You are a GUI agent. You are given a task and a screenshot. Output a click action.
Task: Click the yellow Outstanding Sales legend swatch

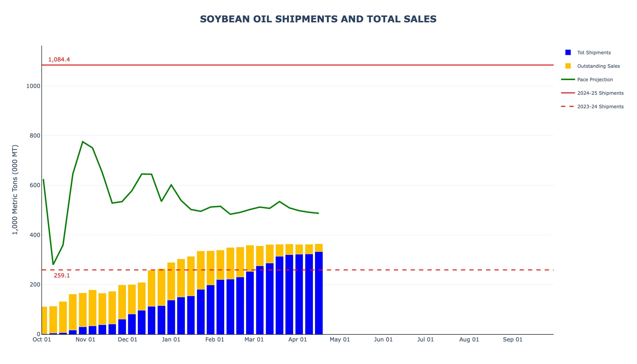click(x=568, y=66)
